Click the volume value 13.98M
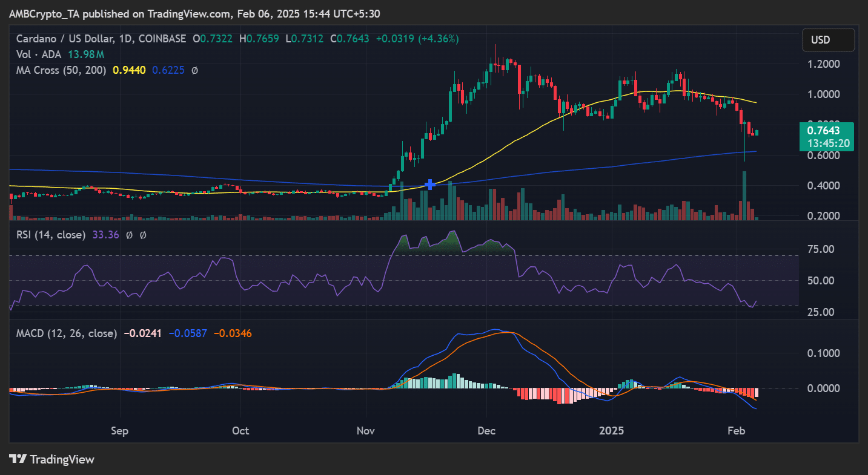868x475 pixels. pos(85,54)
